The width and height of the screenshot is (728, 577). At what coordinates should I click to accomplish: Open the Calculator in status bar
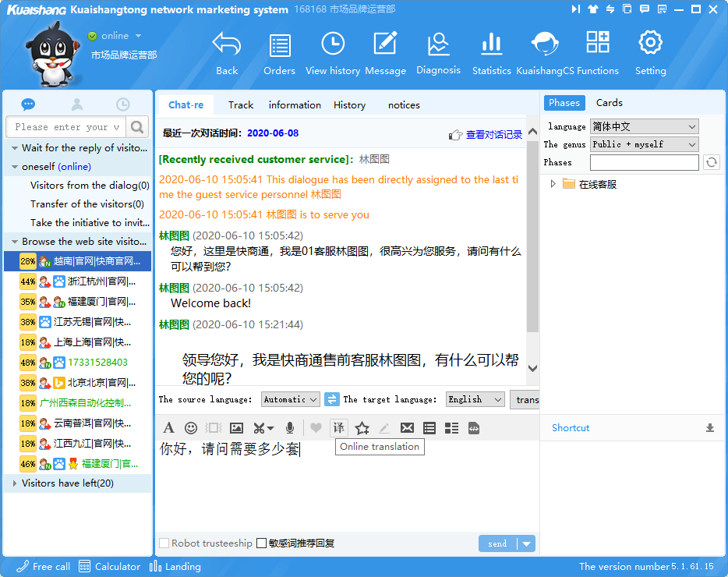(x=110, y=566)
